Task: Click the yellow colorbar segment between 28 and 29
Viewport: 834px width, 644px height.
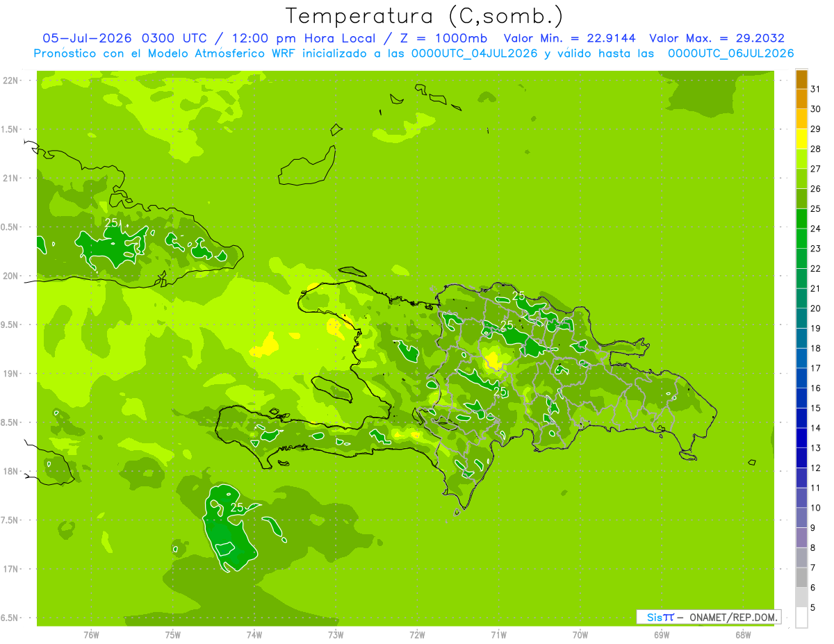Action: (x=801, y=139)
